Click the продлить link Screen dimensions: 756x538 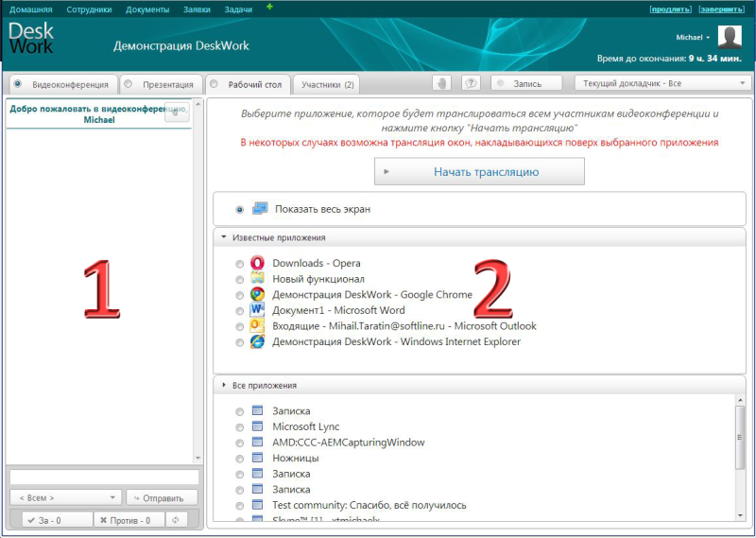670,9
